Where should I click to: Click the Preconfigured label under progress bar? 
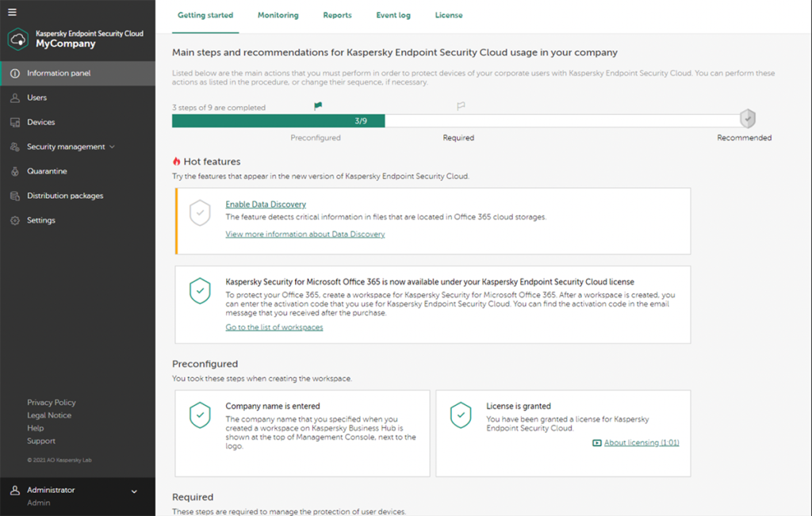[x=316, y=138]
